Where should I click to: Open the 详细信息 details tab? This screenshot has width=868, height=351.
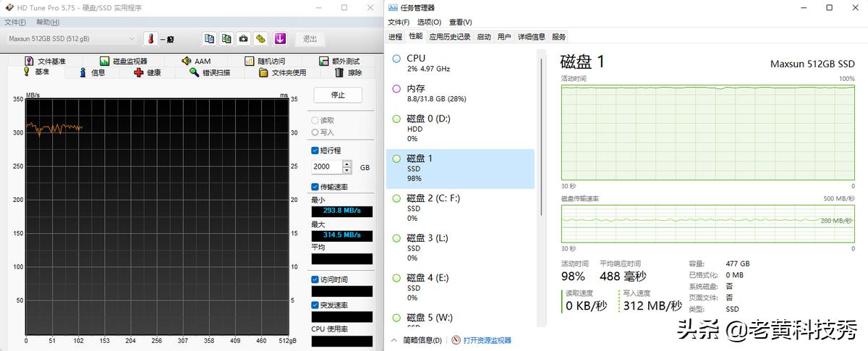tap(532, 36)
